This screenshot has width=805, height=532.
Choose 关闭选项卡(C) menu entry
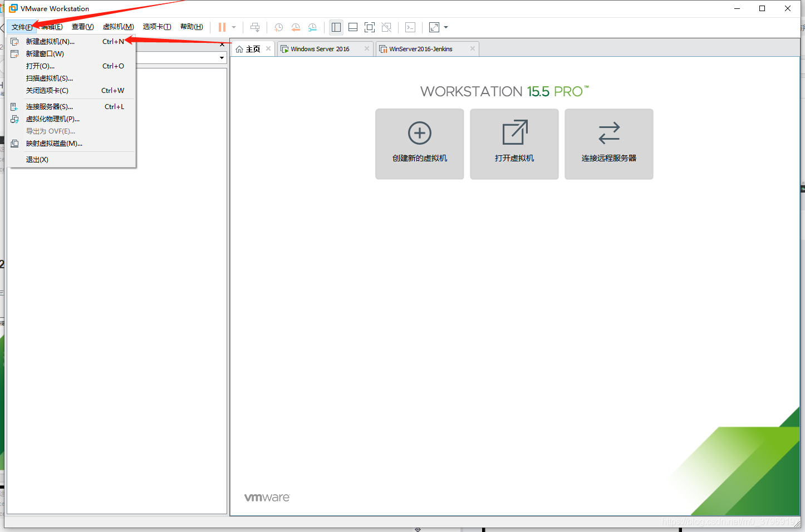(71, 91)
